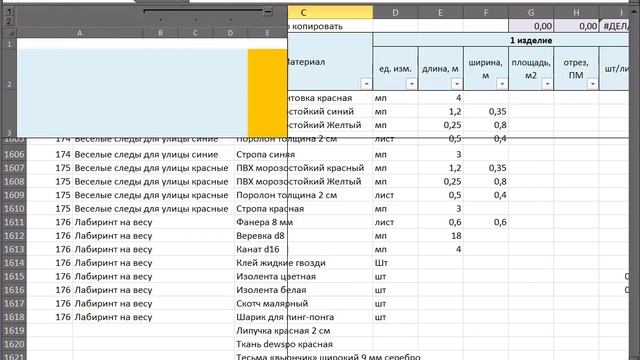Viewport: 640px width, 360px height.
Task: Click the '#ДЕЛ' error cell
Action: pyautogui.click(x=614, y=26)
